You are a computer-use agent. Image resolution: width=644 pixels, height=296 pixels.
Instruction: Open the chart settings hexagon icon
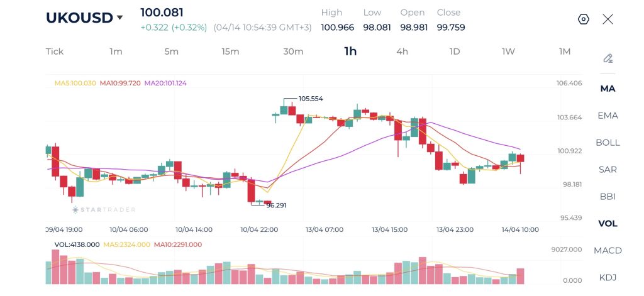(583, 19)
